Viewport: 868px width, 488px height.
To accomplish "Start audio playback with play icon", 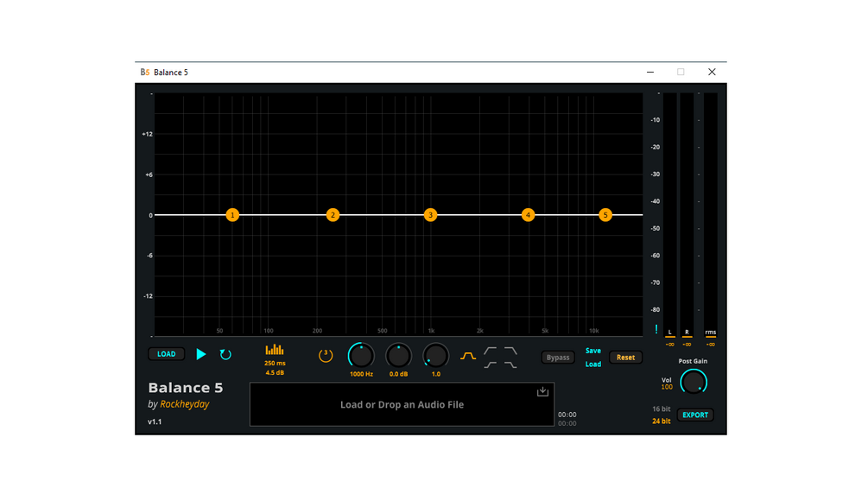I will (201, 354).
